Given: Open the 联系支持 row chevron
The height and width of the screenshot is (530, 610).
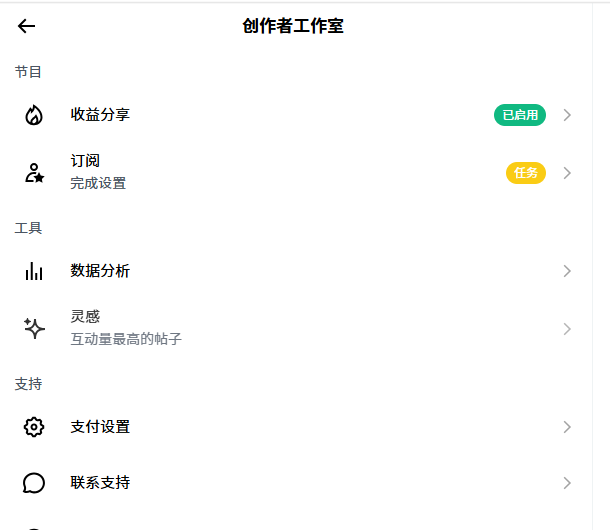Looking at the screenshot, I should [567, 483].
